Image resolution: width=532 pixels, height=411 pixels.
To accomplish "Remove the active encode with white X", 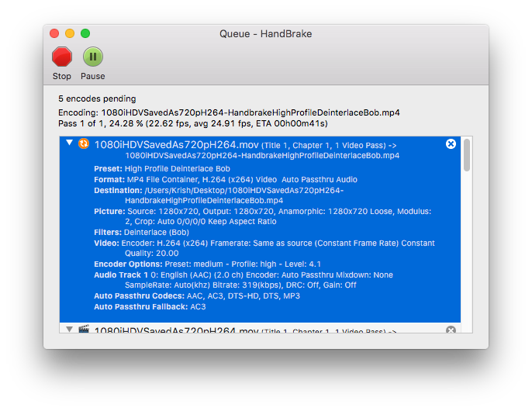I will coord(451,144).
